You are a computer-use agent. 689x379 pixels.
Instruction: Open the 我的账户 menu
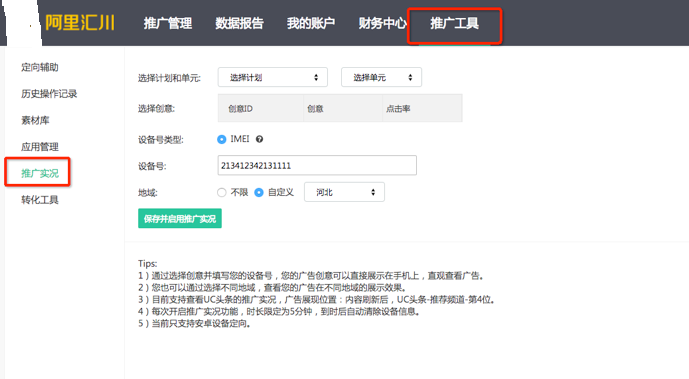pyautogui.click(x=311, y=23)
